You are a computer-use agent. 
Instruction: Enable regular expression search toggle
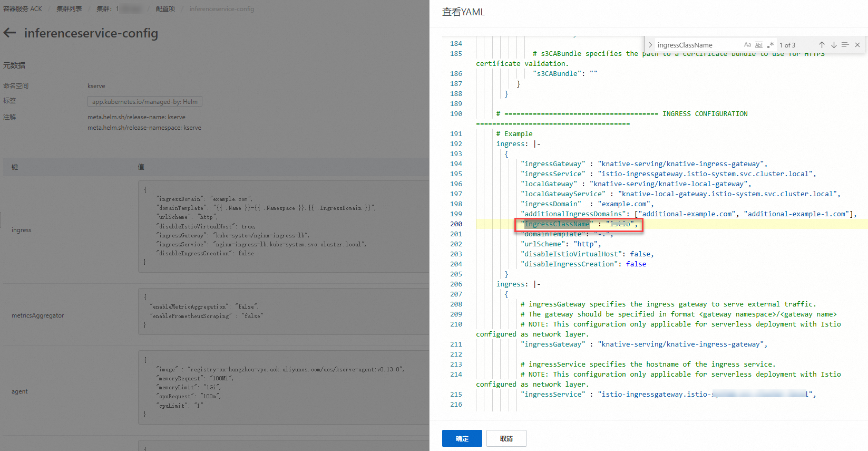770,45
